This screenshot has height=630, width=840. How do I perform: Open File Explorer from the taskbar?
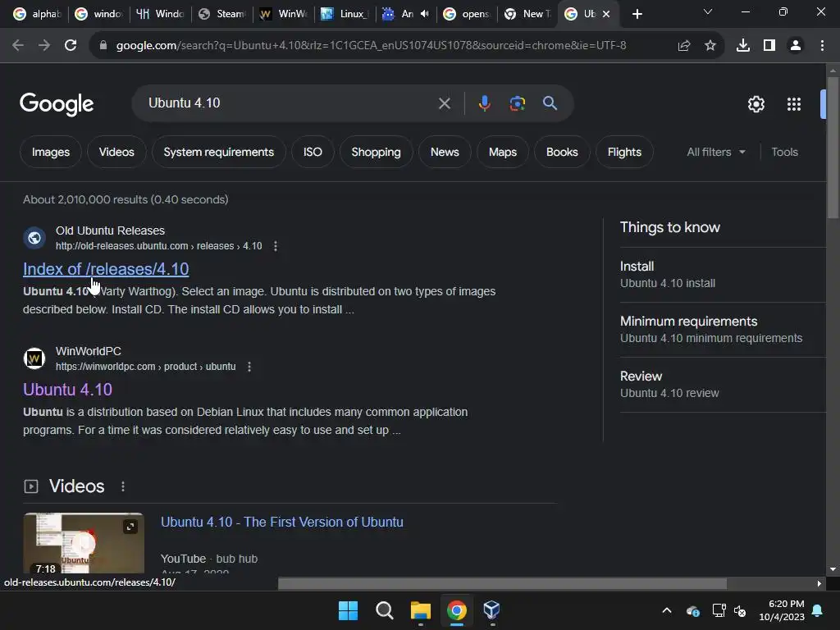(421, 610)
